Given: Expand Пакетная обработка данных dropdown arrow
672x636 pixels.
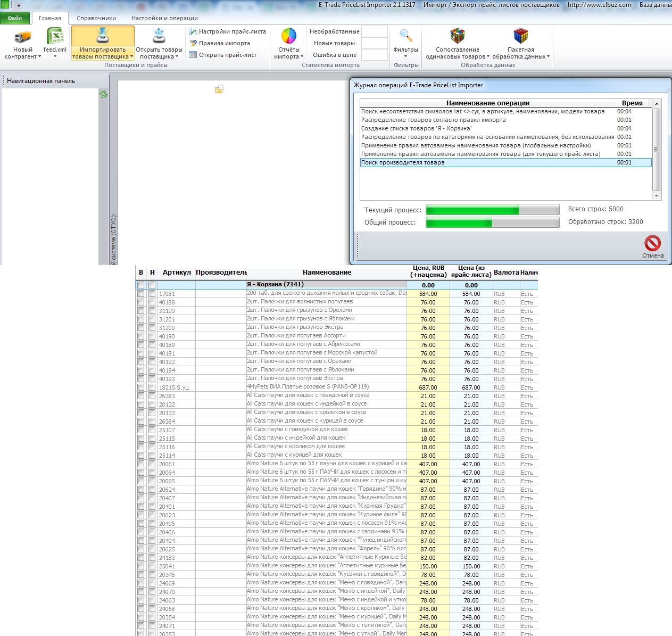Looking at the screenshot, I should coord(548,57).
